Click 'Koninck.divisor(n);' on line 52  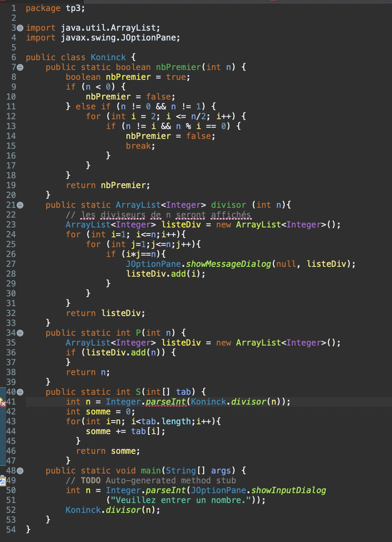tap(113, 510)
